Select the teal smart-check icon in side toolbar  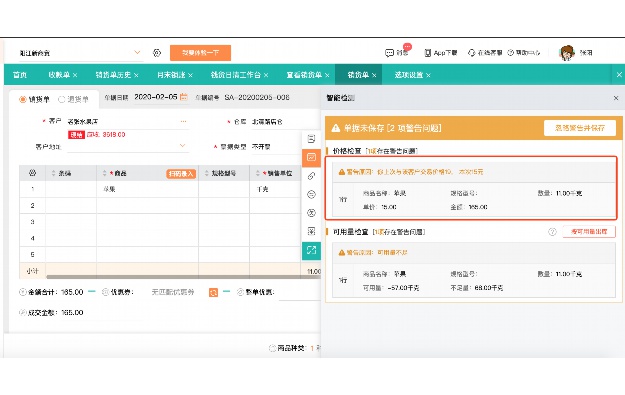pyautogui.click(x=311, y=250)
